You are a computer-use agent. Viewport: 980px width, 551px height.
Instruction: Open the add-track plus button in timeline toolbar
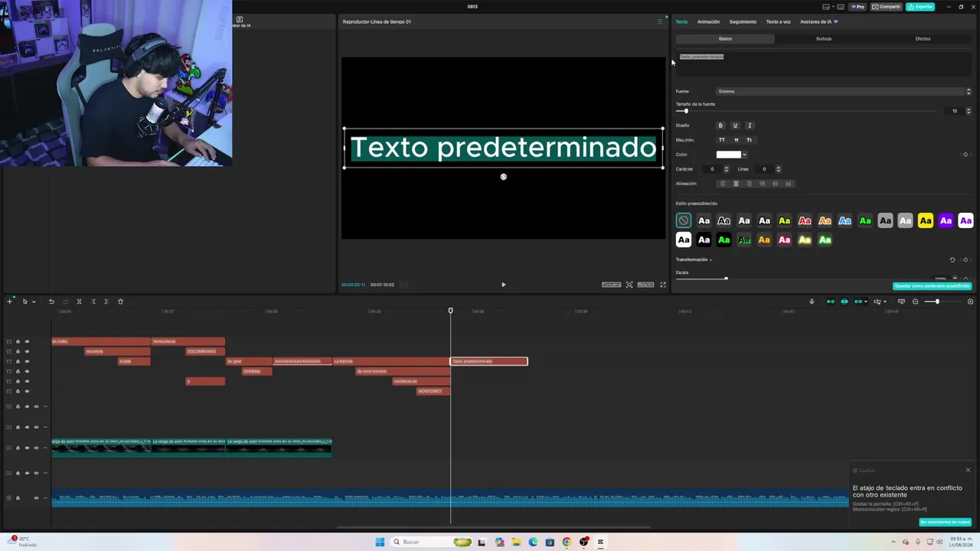coord(9,302)
